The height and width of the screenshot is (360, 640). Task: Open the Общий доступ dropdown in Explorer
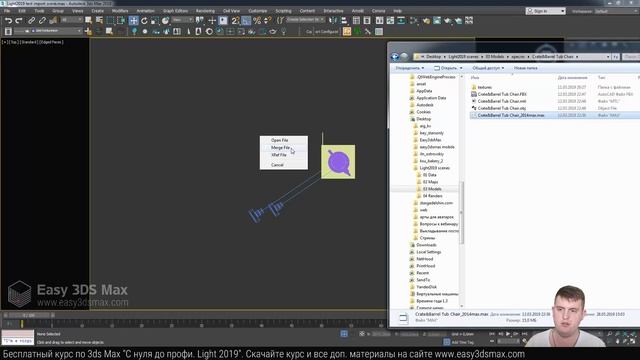pyautogui.click(x=488, y=68)
